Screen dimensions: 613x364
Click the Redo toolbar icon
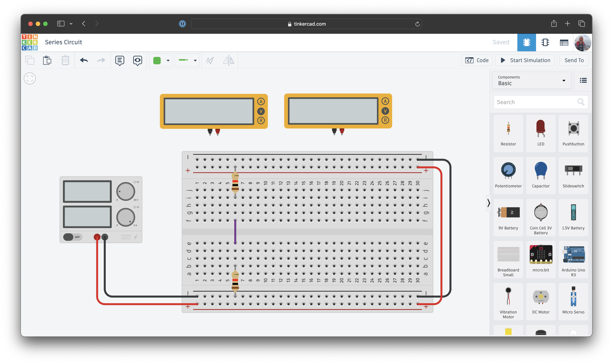coord(101,60)
